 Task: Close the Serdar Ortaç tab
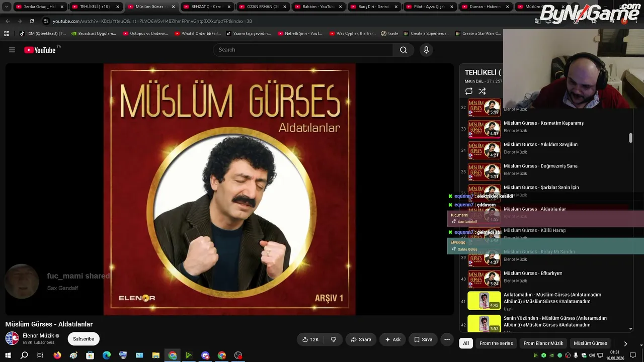pos(62,7)
